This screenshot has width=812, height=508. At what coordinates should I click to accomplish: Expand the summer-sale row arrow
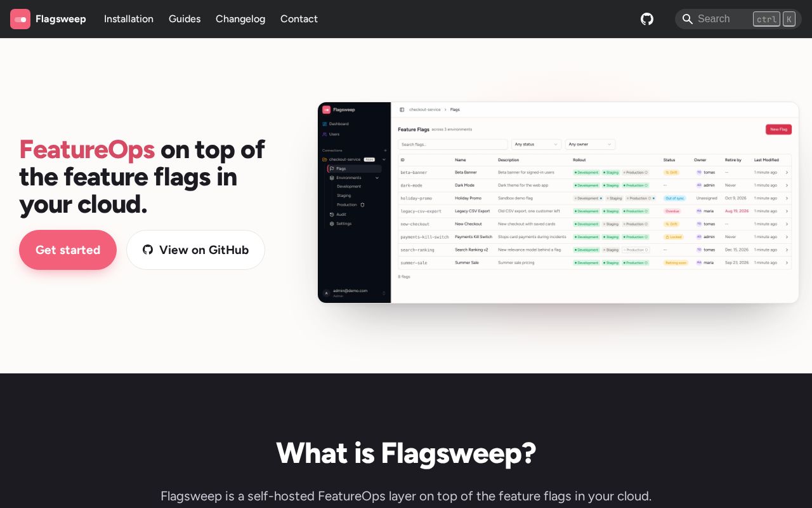[787, 262]
